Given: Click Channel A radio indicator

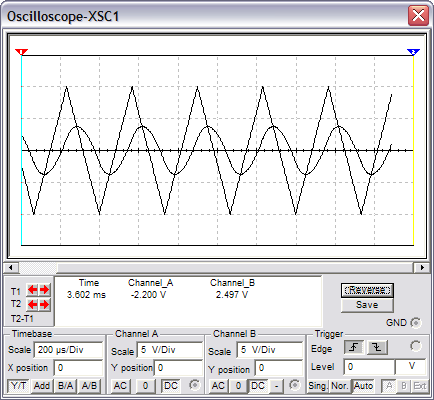Looking at the screenshot, I should (194, 385).
